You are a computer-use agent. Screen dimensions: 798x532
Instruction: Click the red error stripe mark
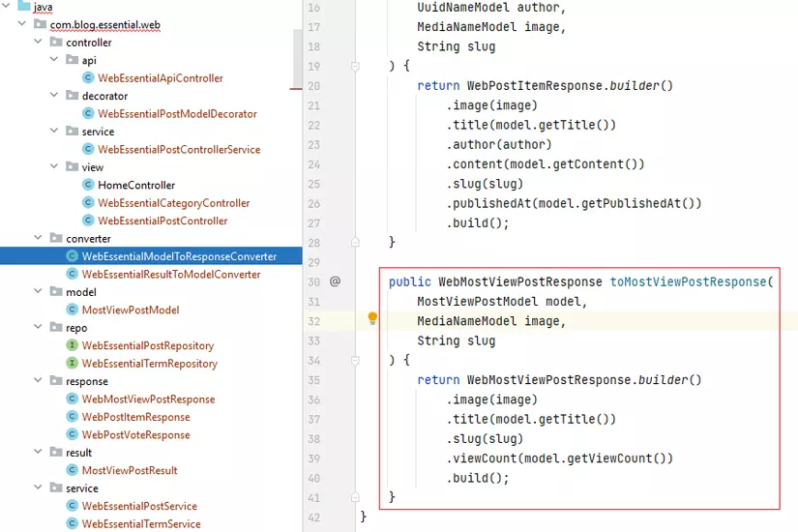tap(296, 88)
